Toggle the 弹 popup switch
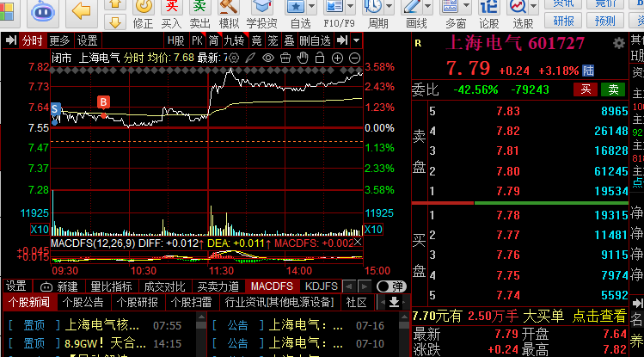The height and width of the screenshot is (357, 644). (x=391, y=286)
